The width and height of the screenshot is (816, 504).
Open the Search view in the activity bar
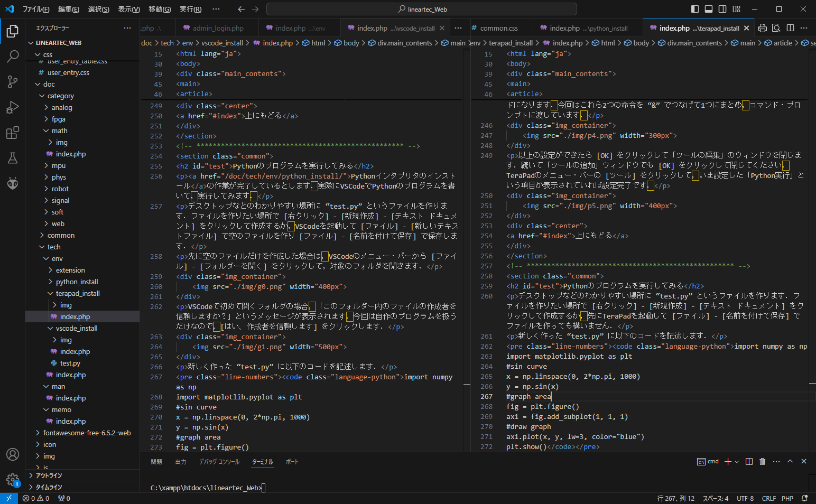point(13,56)
